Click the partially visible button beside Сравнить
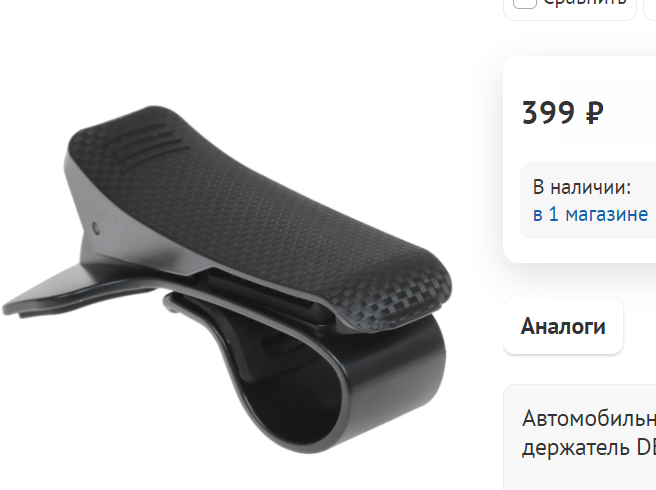The image size is (656, 490). tap(650, 8)
